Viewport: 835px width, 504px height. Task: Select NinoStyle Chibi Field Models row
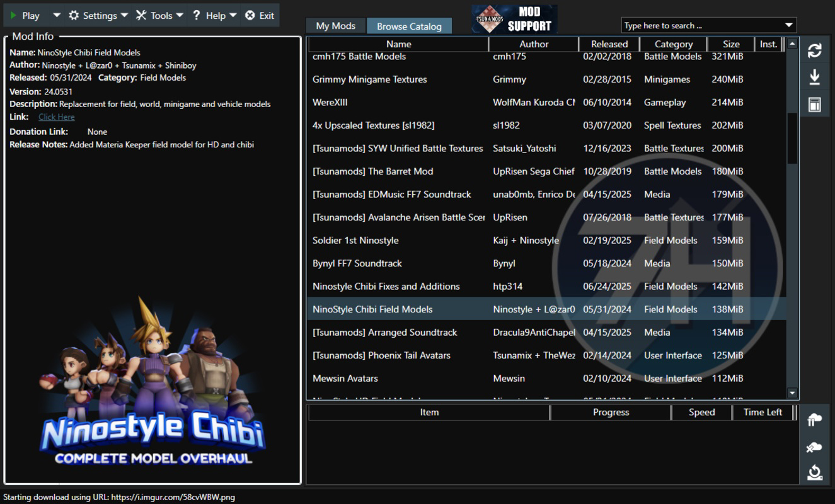546,309
